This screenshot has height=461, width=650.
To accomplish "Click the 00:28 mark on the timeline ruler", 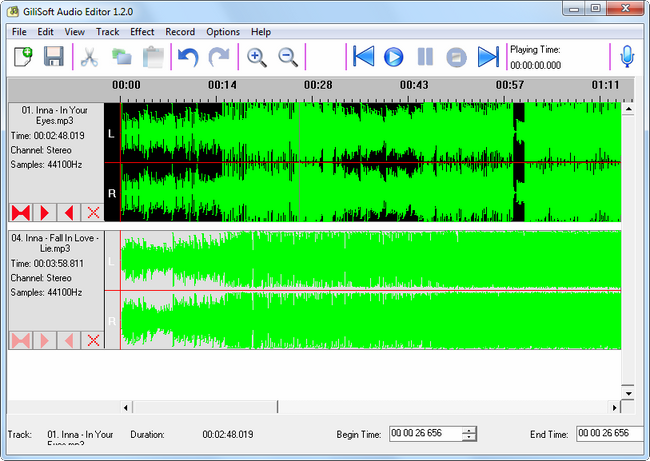I will click(318, 85).
